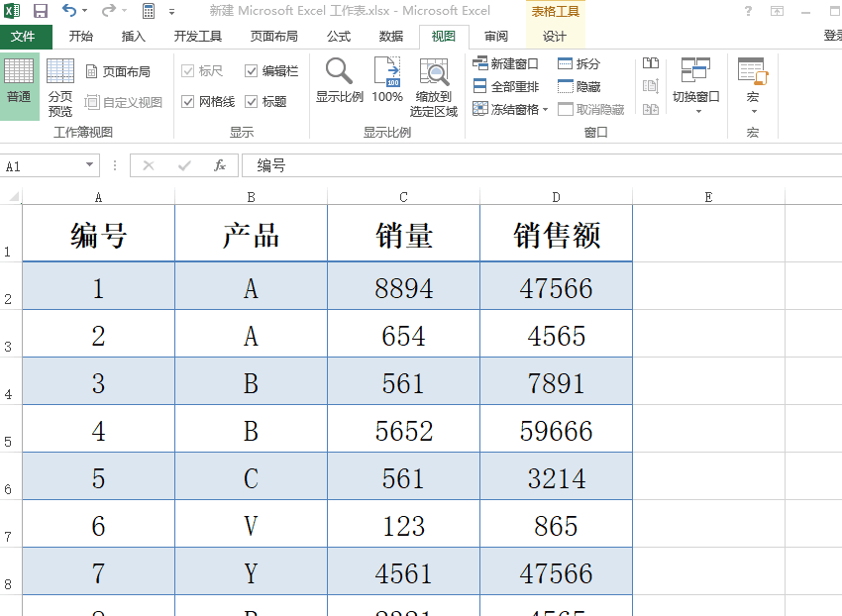Click 分页预览 view icon
This screenshot has width=842, height=616.
(x=59, y=82)
